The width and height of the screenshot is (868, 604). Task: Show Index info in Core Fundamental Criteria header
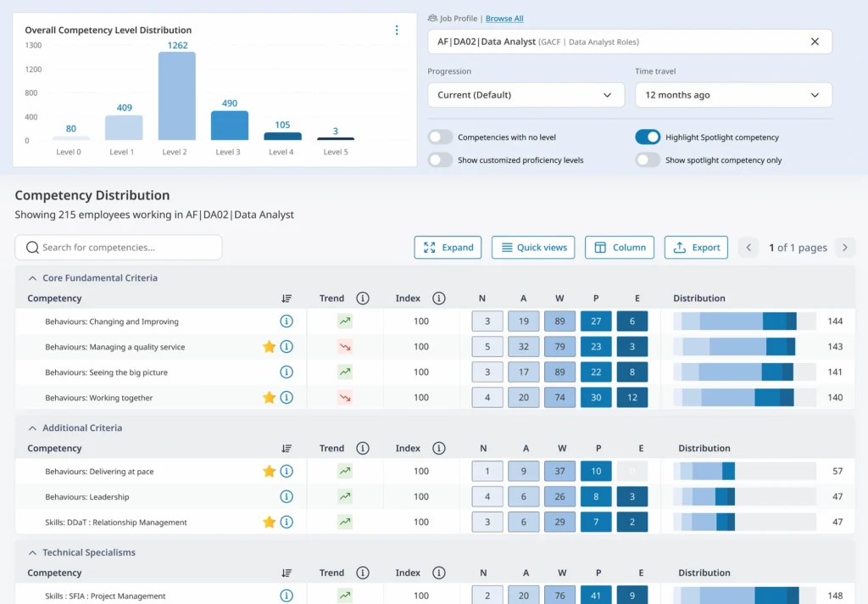point(439,299)
